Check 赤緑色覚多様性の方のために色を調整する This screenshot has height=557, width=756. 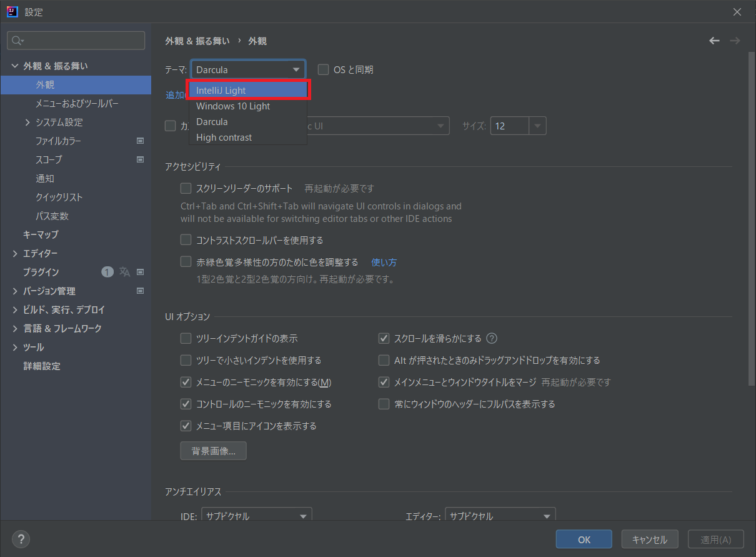point(186,261)
